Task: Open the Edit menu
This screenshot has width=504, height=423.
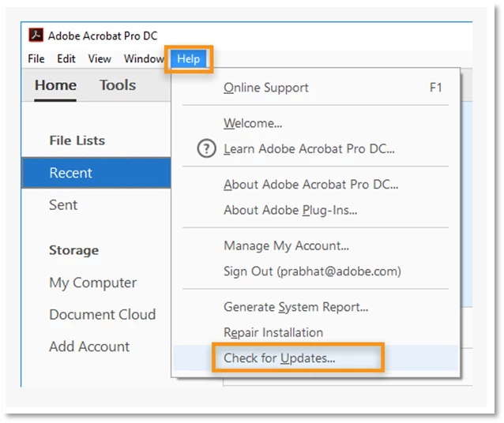Action: click(x=66, y=58)
